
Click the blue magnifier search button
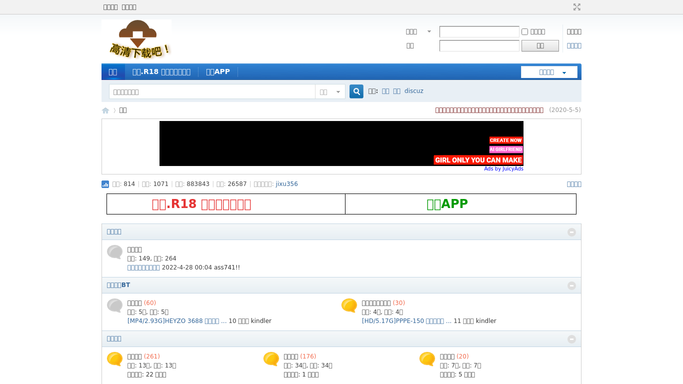point(356,91)
